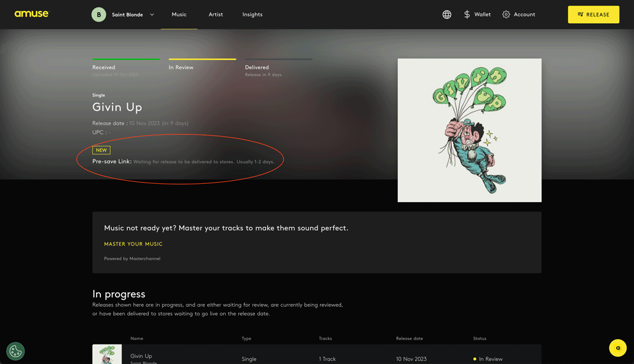Screen dimensions: 634x364
Task: Click the Wallet dollar icon
Action: point(467,15)
